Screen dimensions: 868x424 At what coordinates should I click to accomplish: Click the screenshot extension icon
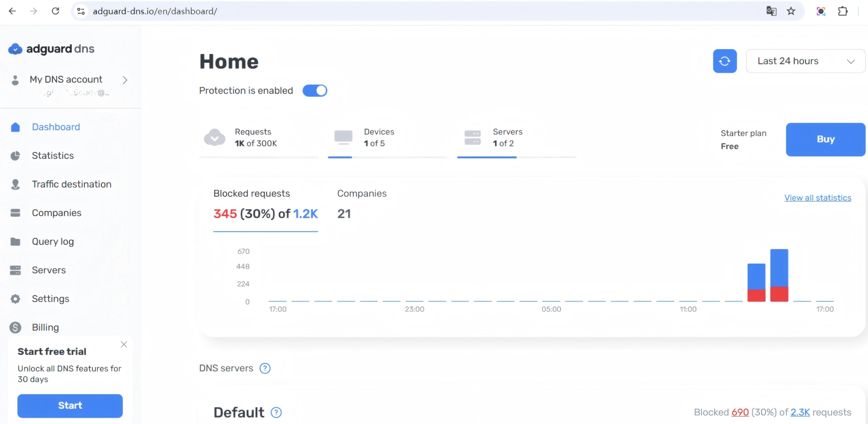pos(821,11)
